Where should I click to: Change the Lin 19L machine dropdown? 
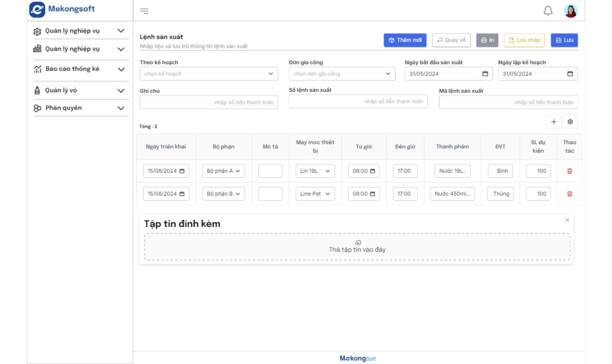pyautogui.click(x=315, y=171)
